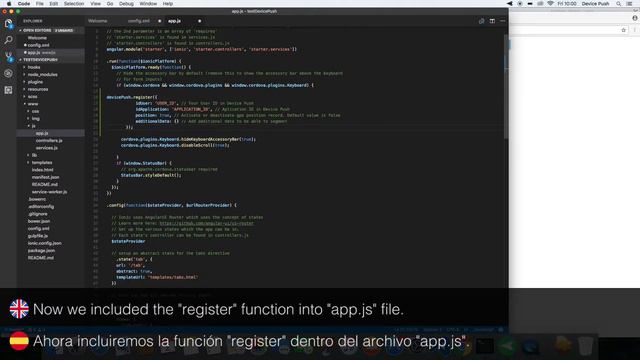This screenshot has width=640, height=360.
Task: Open the Help menu
Action: click(x=168, y=4)
